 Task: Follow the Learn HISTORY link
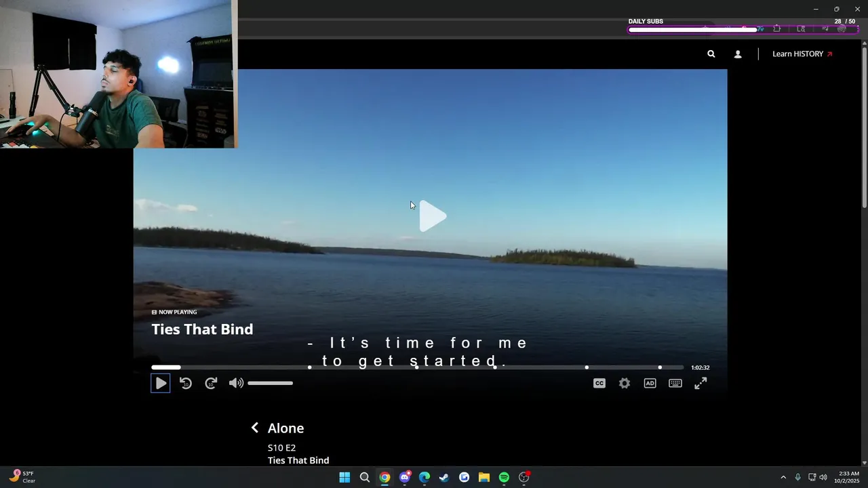coord(802,54)
